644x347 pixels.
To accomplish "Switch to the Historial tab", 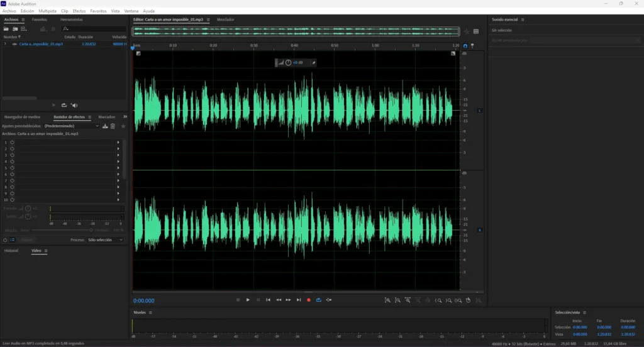I will (11, 250).
